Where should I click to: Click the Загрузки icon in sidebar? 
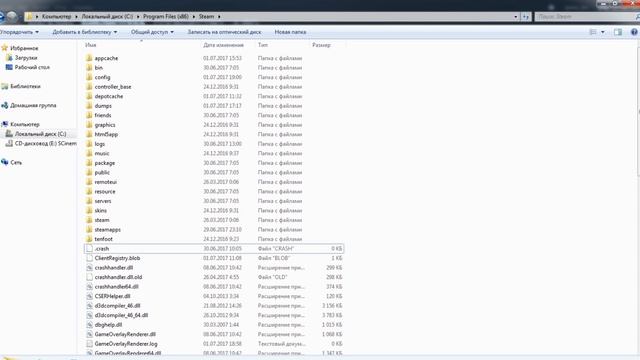tap(9, 58)
